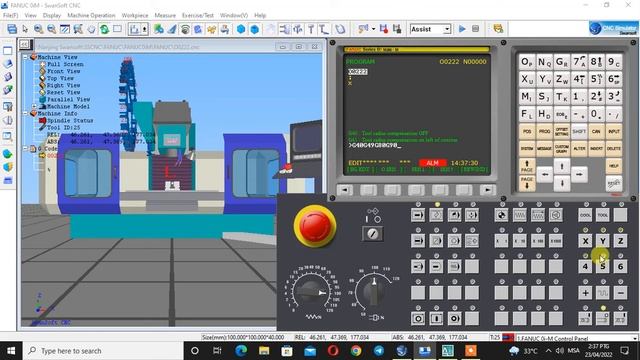Collapse the Machine View tree node

coord(26,57)
